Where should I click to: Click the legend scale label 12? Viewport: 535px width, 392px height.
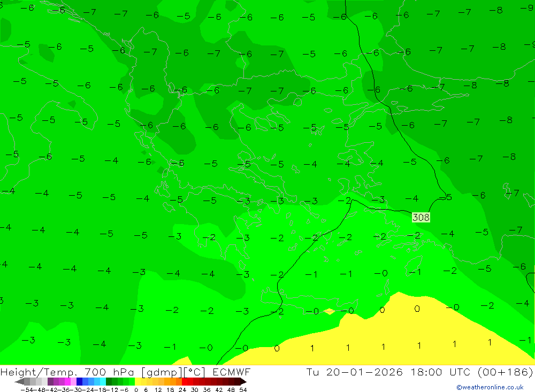tap(158, 390)
